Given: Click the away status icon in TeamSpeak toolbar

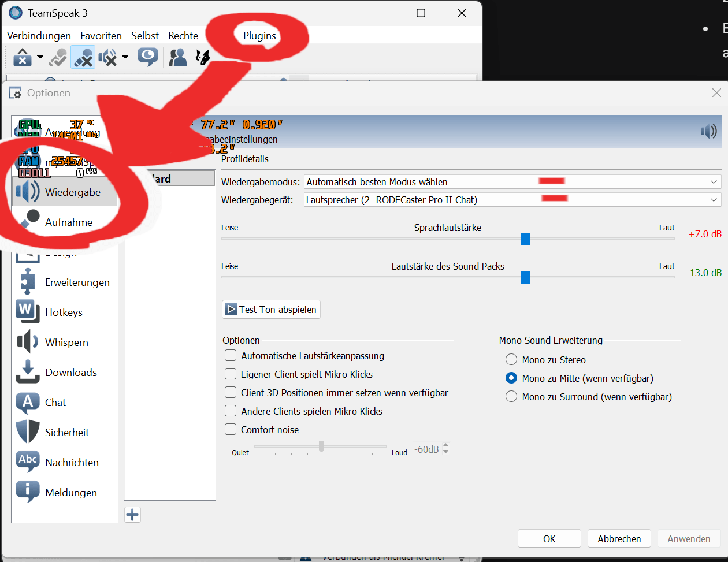Looking at the screenshot, I should click(22, 57).
